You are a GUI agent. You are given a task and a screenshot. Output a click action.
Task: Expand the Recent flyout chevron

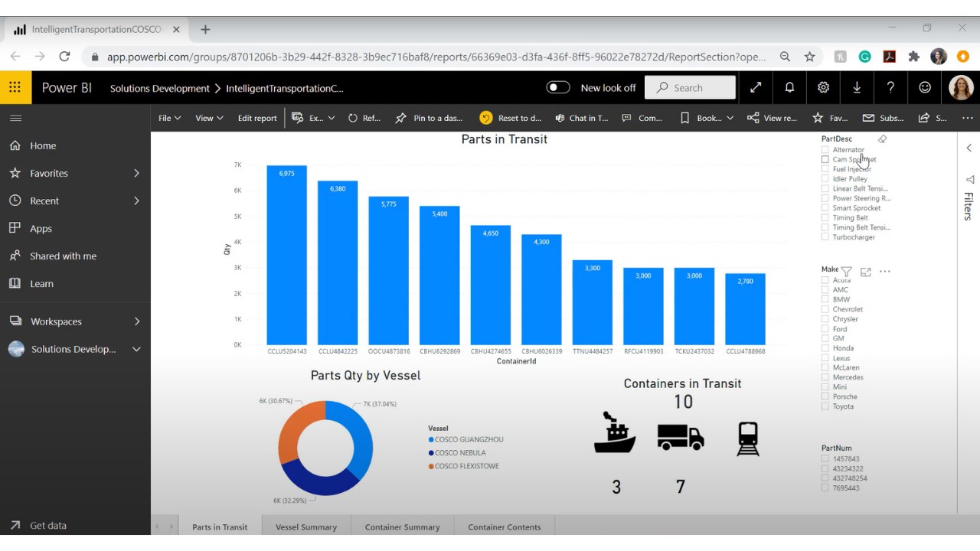click(137, 201)
